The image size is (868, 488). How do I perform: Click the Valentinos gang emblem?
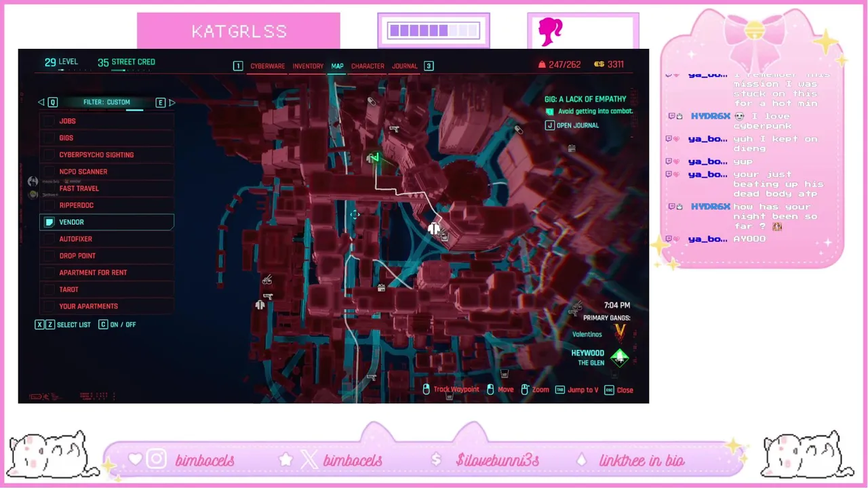(620, 332)
